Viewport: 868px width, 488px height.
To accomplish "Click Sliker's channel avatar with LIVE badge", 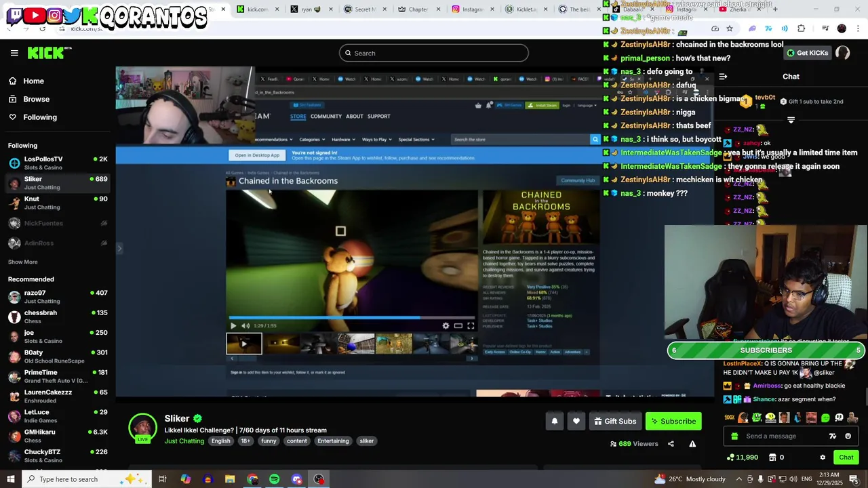I will tap(142, 428).
